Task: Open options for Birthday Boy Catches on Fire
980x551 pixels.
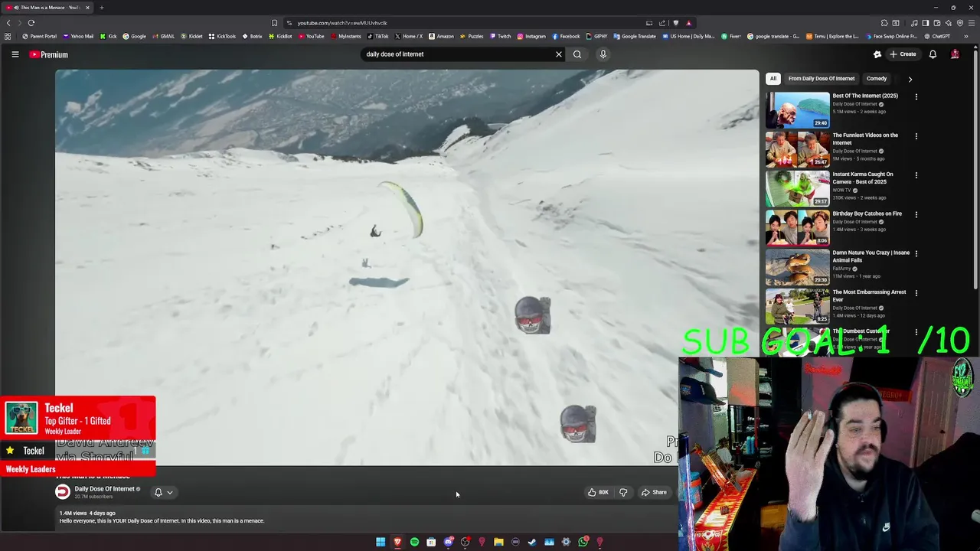Action: (916, 215)
